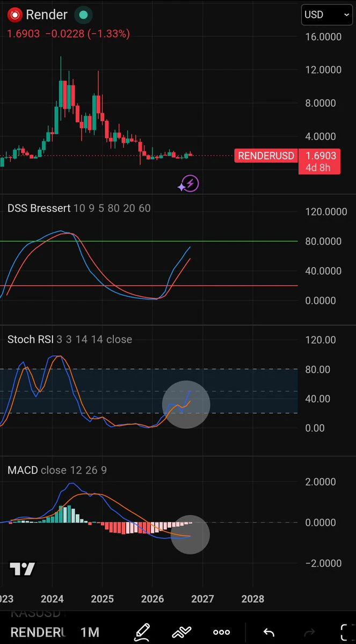Select DSS Bressert green 80 level line
The image size is (356, 644).
(149, 241)
